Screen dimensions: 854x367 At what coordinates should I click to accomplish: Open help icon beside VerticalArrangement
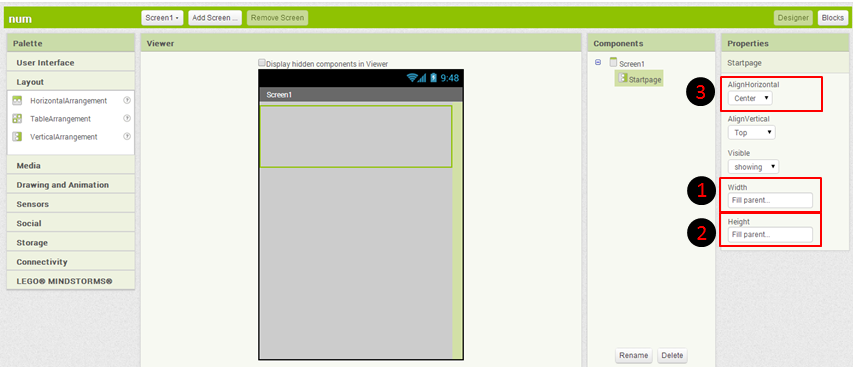coord(127,136)
